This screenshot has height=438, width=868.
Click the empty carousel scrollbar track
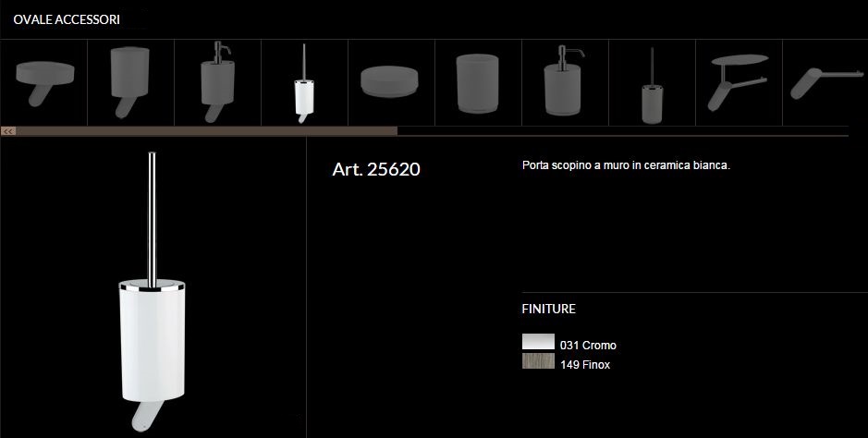[623, 131]
